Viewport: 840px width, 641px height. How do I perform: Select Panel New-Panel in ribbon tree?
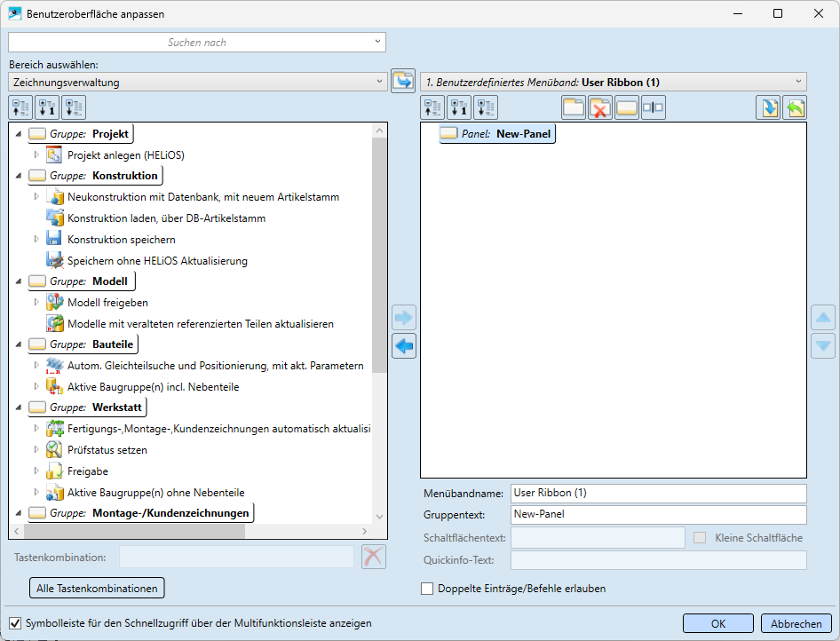click(x=497, y=134)
